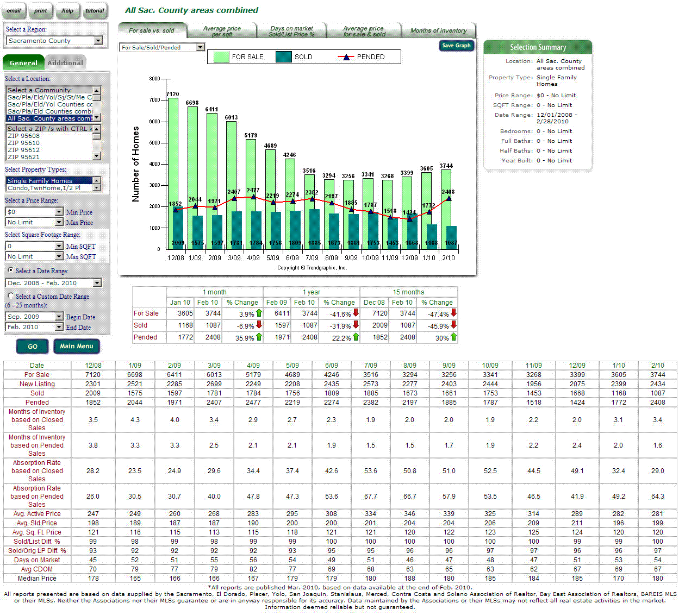685x616 pixels.
Task: Click the red down arrow for For Sale -41.6%
Action: click(356, 313)
